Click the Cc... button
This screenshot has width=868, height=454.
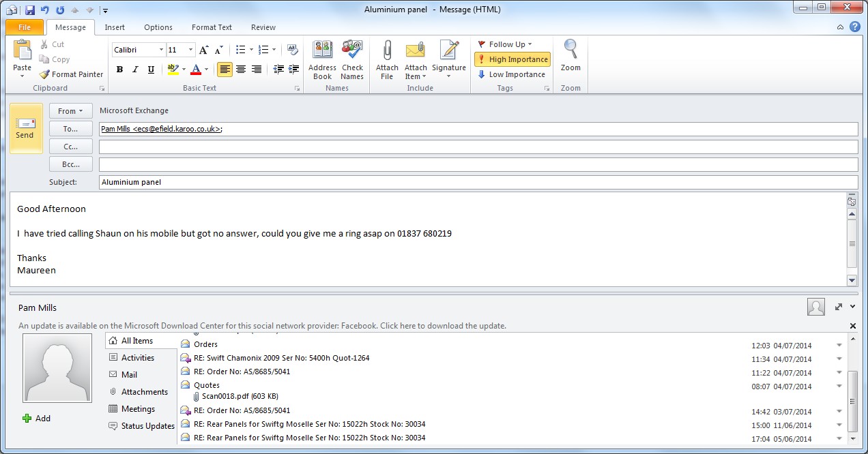pyautogui.click(x=71, y=147)
